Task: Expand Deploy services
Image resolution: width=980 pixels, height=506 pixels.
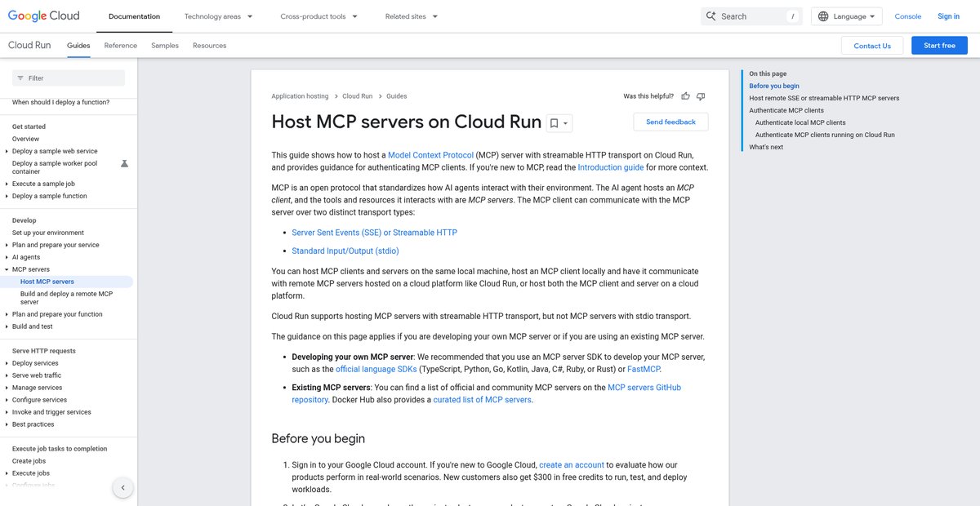Action: click(x=7, y=363)
